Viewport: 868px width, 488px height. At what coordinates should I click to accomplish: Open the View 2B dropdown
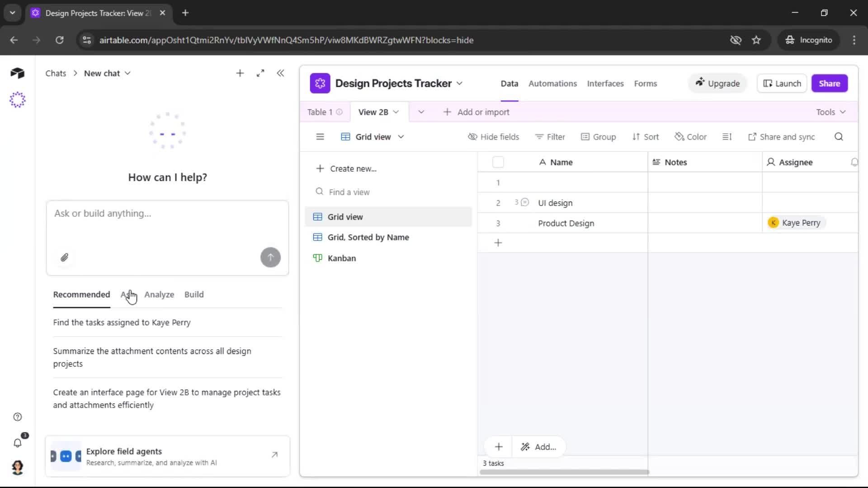pos(397,112)
